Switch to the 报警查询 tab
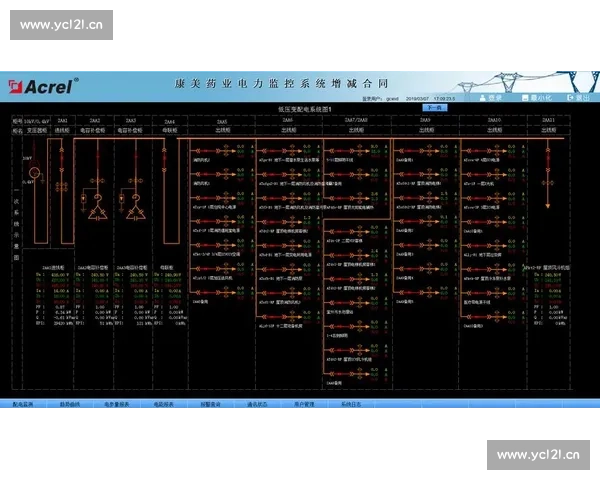600x480 pixels. (x=207, y=404)
